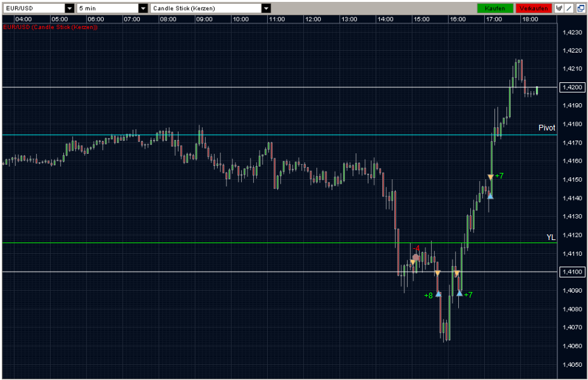Click the 14:00 time axis label
The height and width of the screenshot is (380, 588).
(x=385, y=19)
